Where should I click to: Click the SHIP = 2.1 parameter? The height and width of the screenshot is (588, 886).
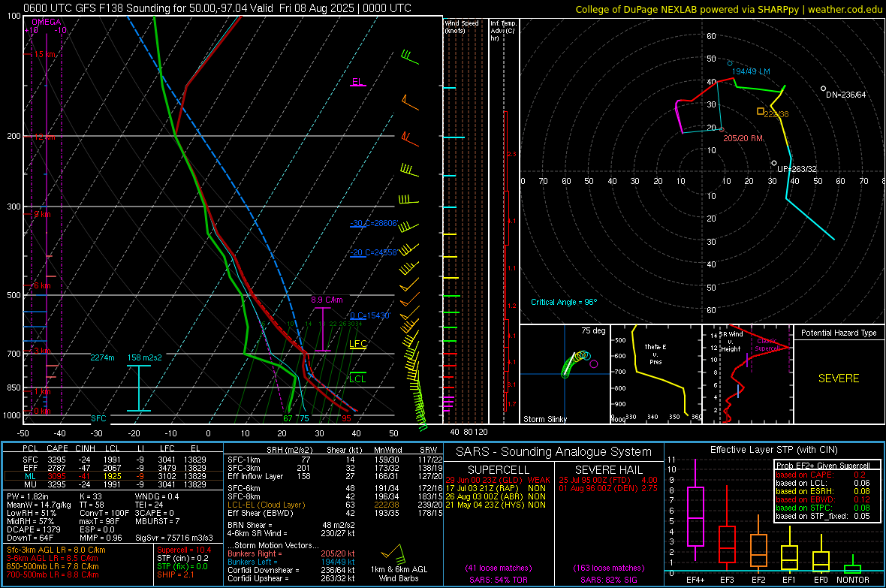click(176, 574)
